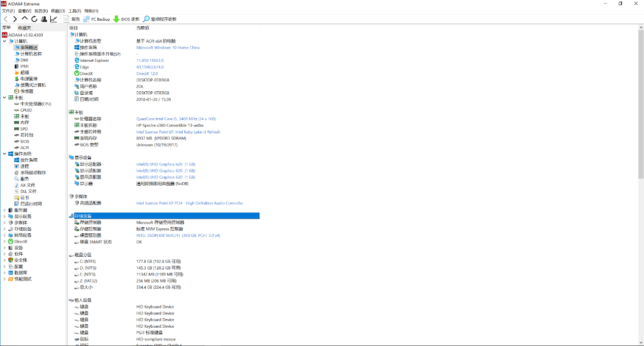Open the 系统驱动程序 tree item
Screen dimensions: 644x346
[30, 172]
